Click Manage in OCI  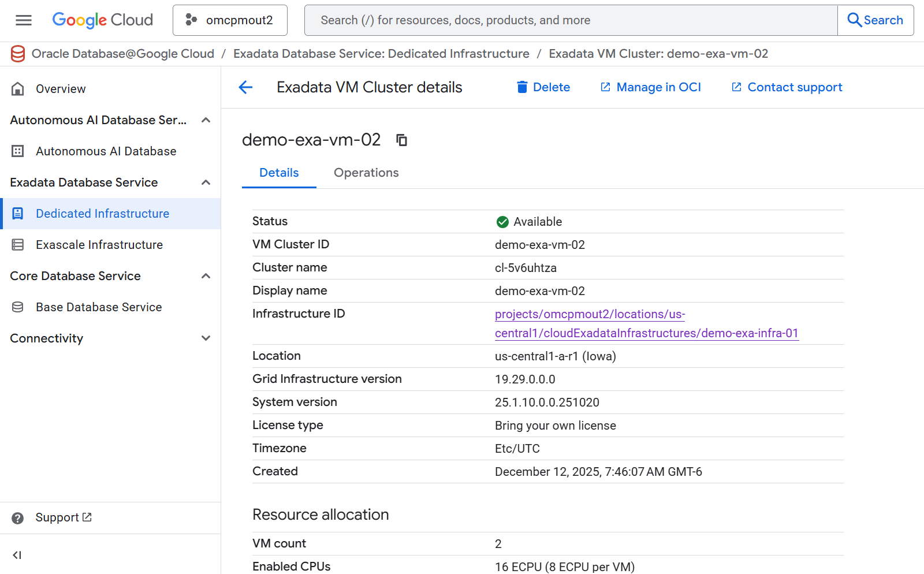pos(650,87)
